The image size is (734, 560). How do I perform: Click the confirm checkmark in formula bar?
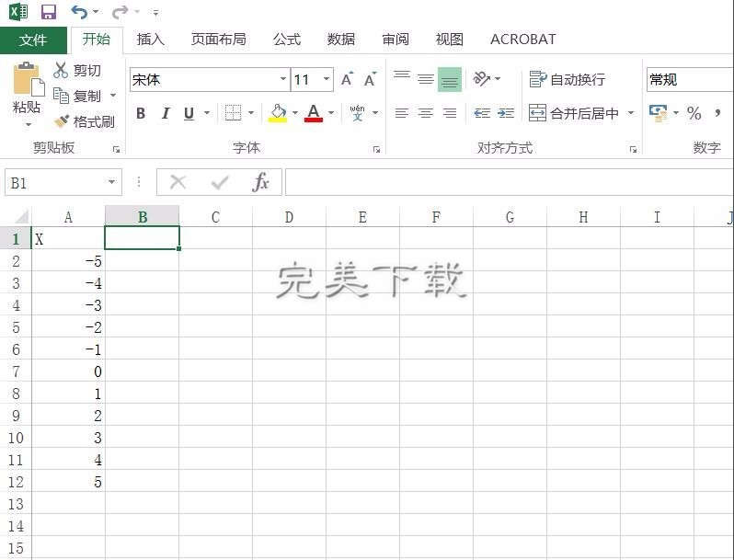[220, 182]
